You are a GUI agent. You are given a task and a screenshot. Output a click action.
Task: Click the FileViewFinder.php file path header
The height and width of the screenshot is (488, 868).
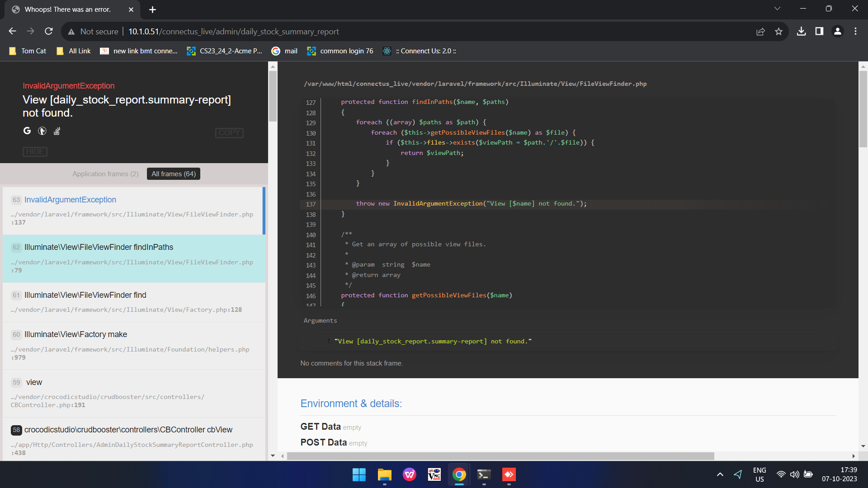tap(475, 84)
